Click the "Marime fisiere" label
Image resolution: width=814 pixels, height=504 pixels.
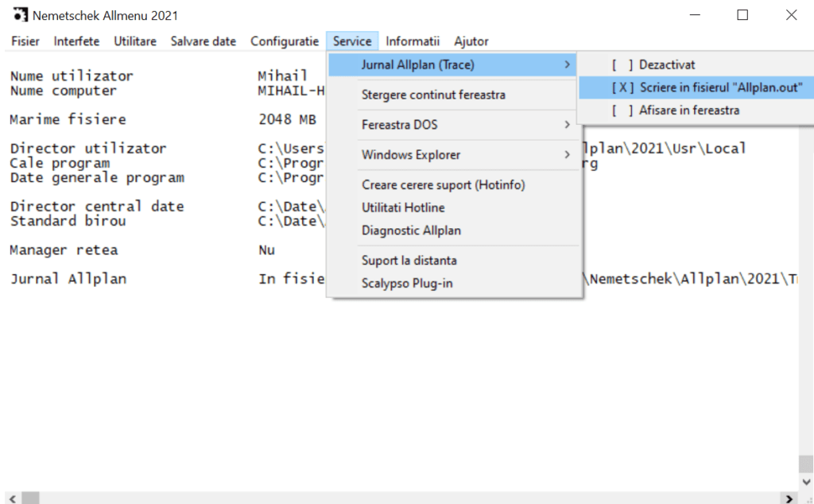coord(68,119)
